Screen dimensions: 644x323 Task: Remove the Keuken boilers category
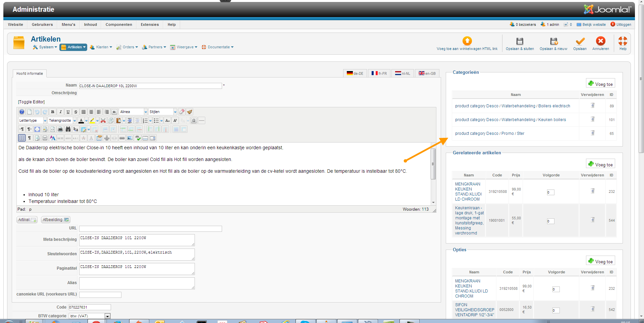(592, 119)
